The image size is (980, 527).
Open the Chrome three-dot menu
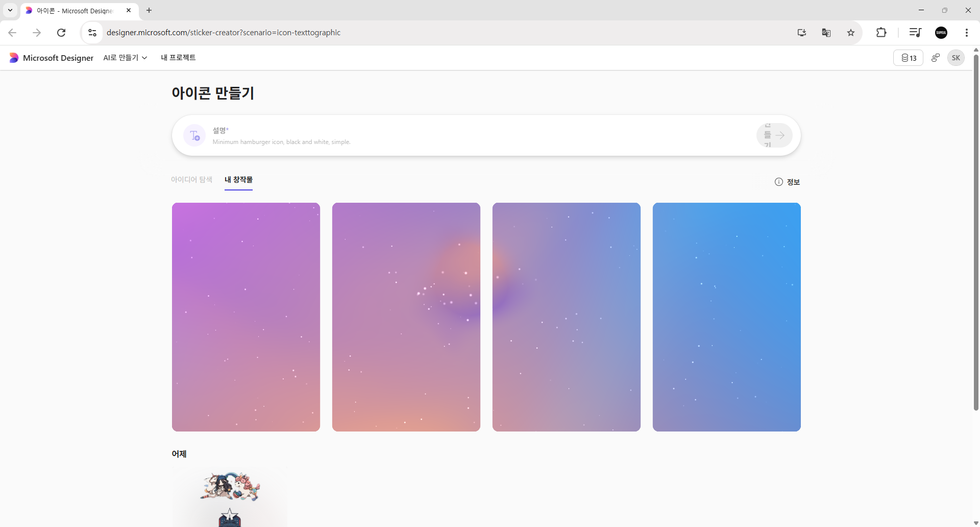point(966,33)
